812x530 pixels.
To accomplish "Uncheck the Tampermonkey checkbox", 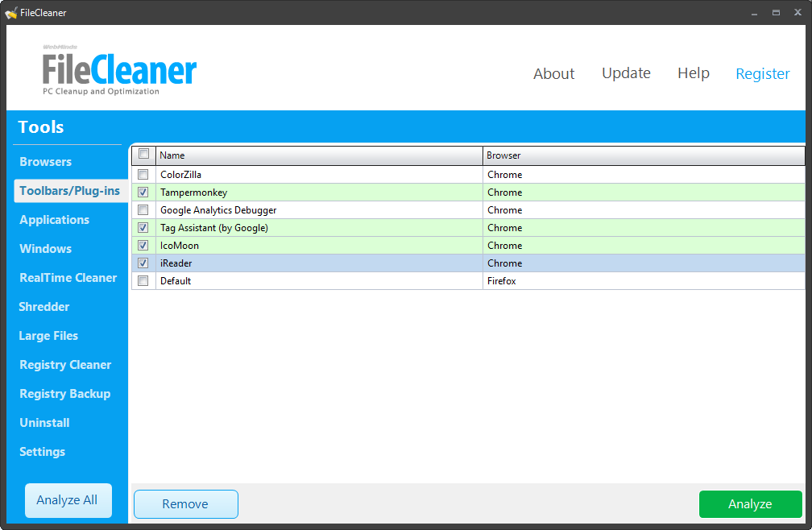I will (x=143, y=193).
